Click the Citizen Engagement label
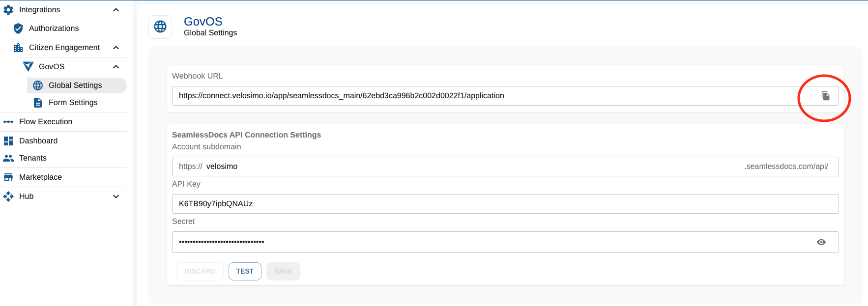Screen dimensions: 868x306 click(x=64, y=48)
